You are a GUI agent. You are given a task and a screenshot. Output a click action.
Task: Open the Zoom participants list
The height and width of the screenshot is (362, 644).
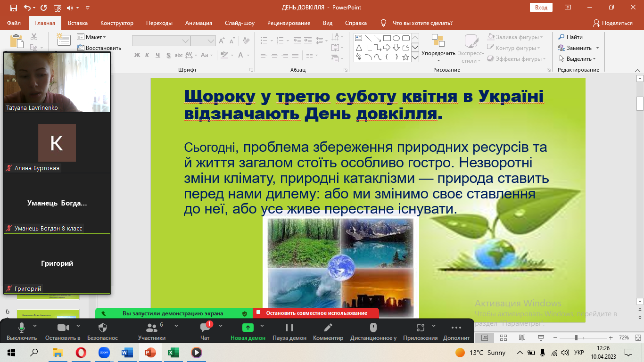[x=152, y=328]
